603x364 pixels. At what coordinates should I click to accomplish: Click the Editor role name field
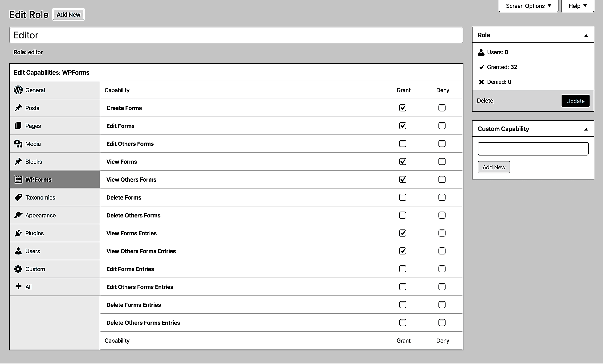click(236, 35)
